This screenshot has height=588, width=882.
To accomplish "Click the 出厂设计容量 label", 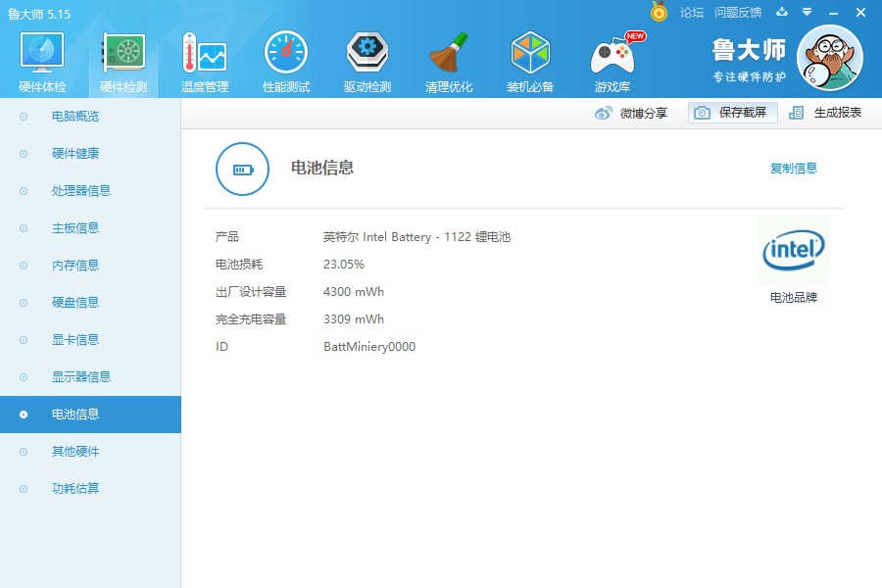I will pos(251,292).
